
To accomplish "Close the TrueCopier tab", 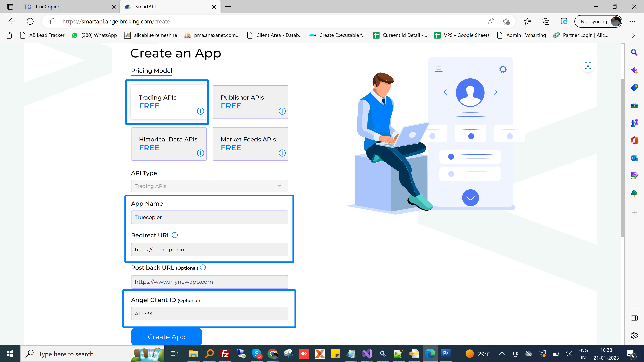I will 114,7.
